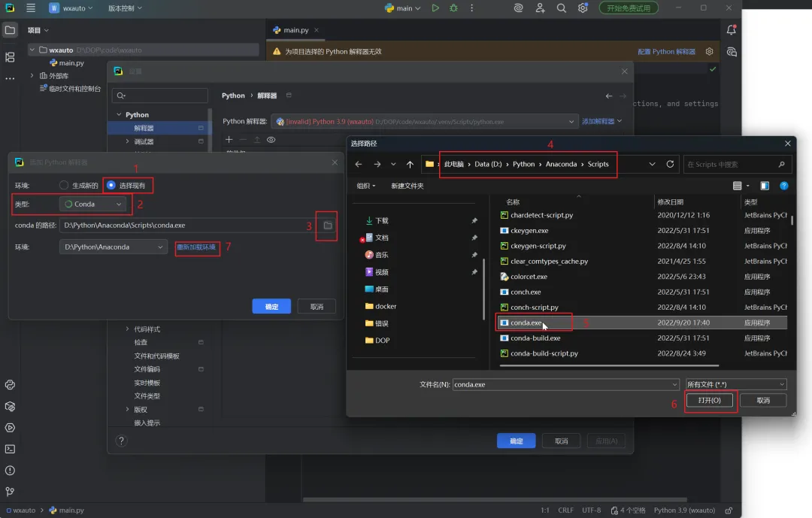This screenshot has height=518, width=812.
Task: Confirm the add Python interpreter dialog
Action: (x=271, y=307)
